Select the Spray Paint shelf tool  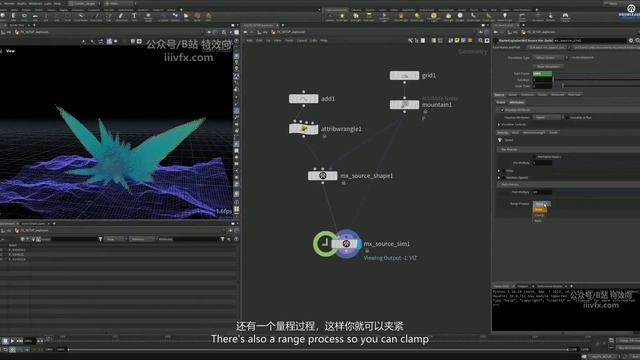pyautogui.click(x=121, y=17)
